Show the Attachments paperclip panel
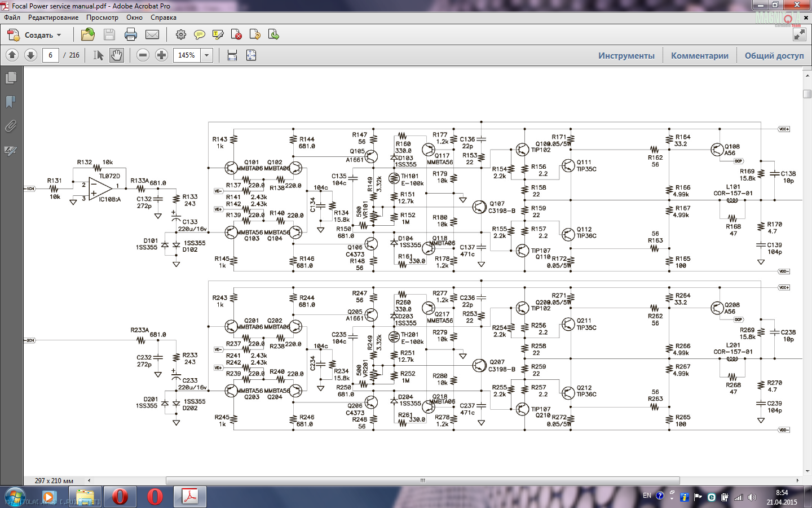 [x=11, y=126]
